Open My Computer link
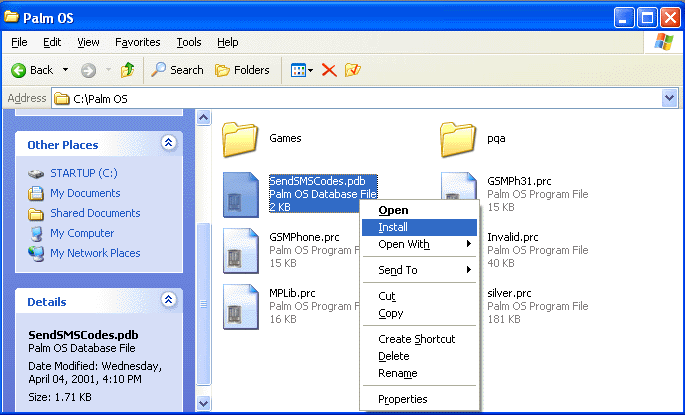The image size is (685, 415). pos(82,233)
